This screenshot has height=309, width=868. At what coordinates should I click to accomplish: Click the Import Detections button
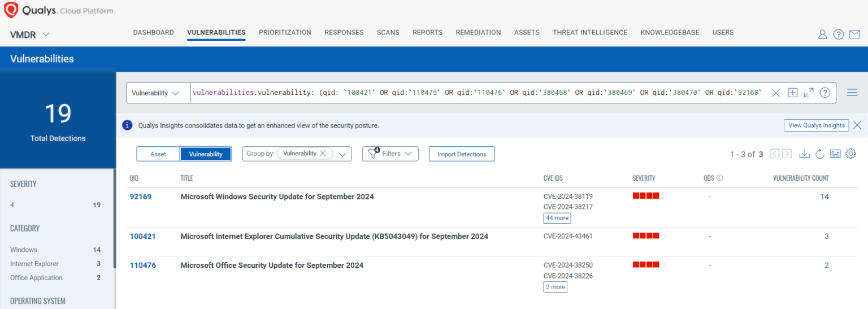[x=462, y=154]
